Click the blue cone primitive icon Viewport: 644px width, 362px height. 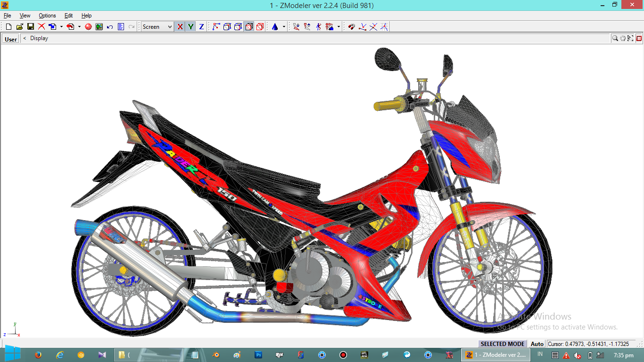275,27
